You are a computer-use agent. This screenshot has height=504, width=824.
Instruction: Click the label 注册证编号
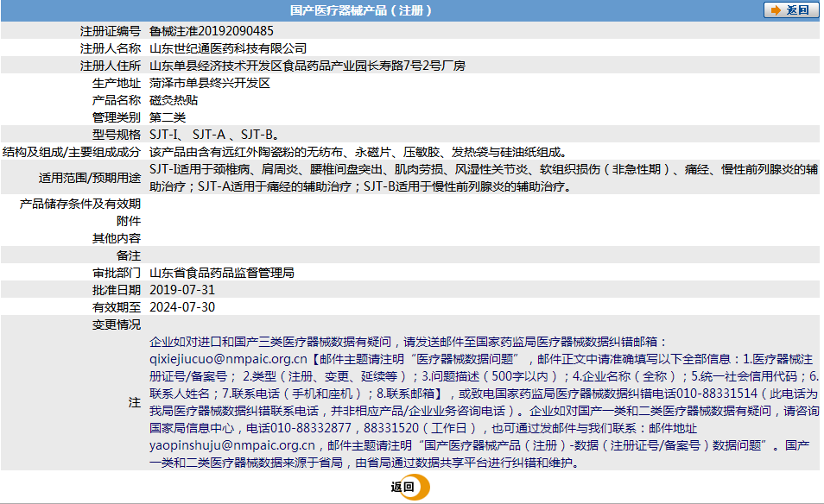[111, 31]
